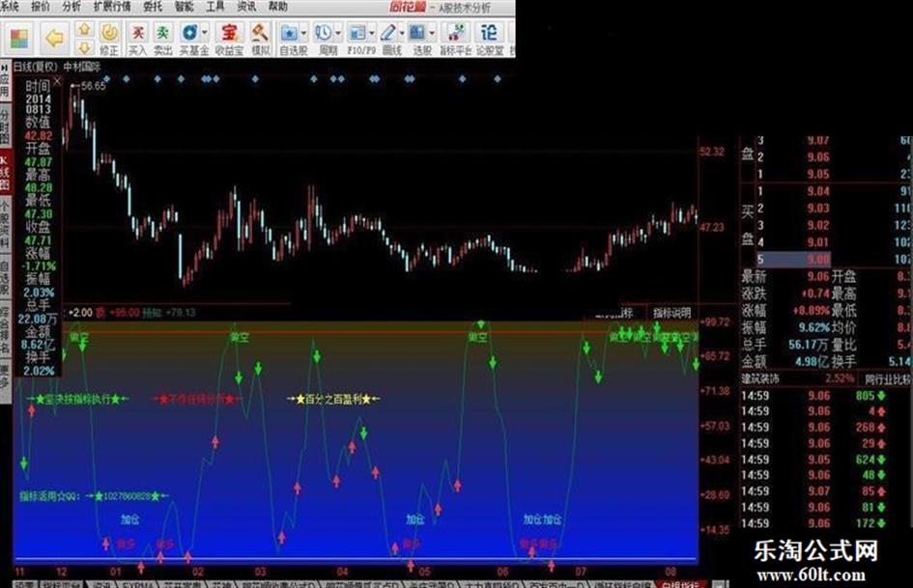Viewport: 913px width, 588px height.
Task: Click the 8.62亿 turnover amount in the info panel
Action: point(39,345)
